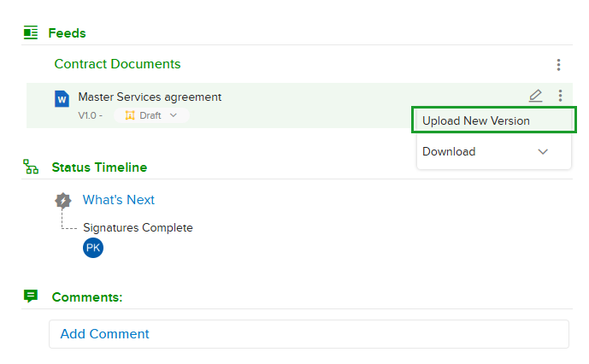Viewport: 589px width, 364px height.
Task: Click the PK user avatar
Action: (93, 248)
